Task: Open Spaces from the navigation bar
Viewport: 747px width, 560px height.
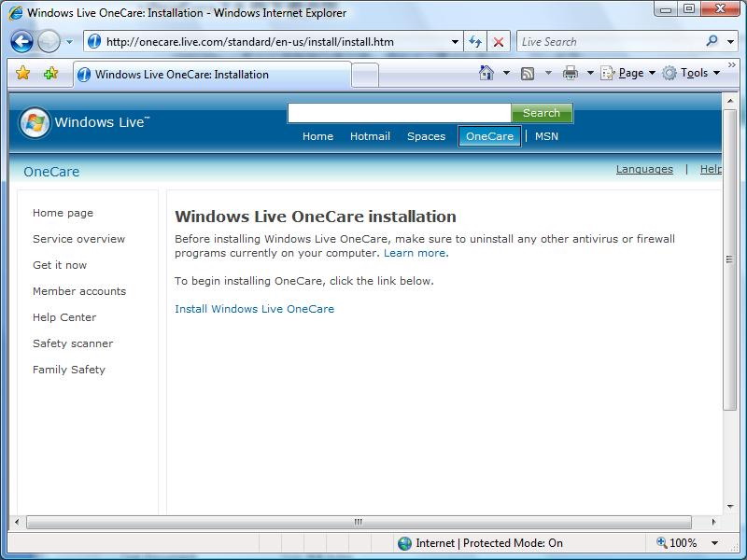Action: (427, 136)
